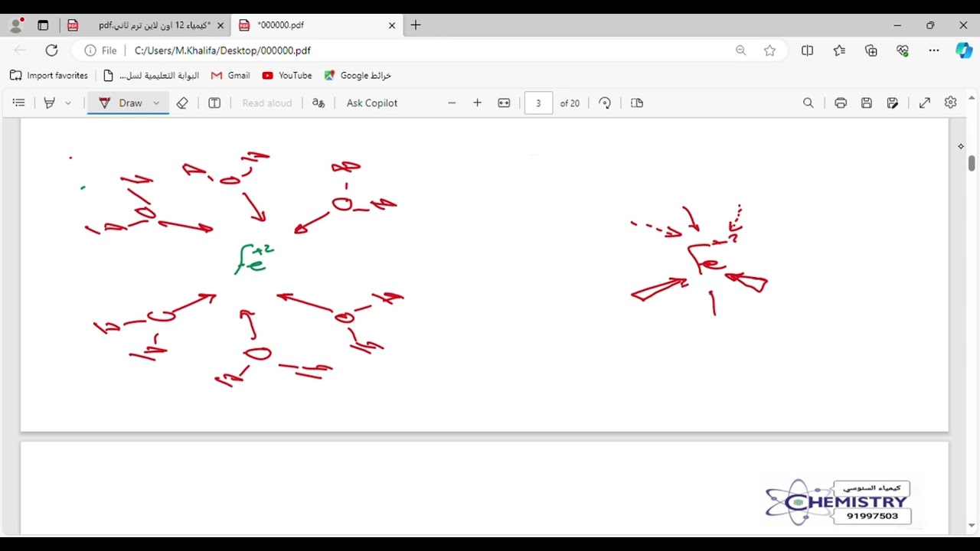The image size is (980, 551).
Task: Save the PDF document
Action: point(867,103)
